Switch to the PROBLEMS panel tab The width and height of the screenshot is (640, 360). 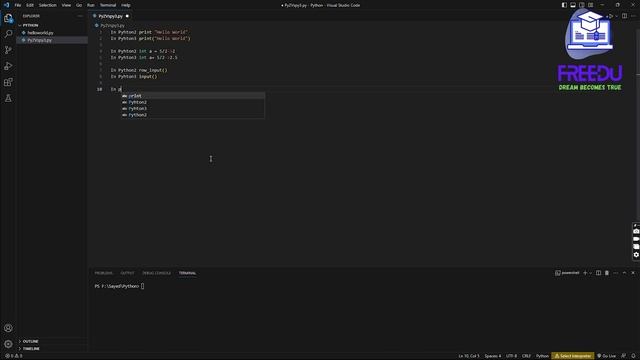click(x=104, y=273)
